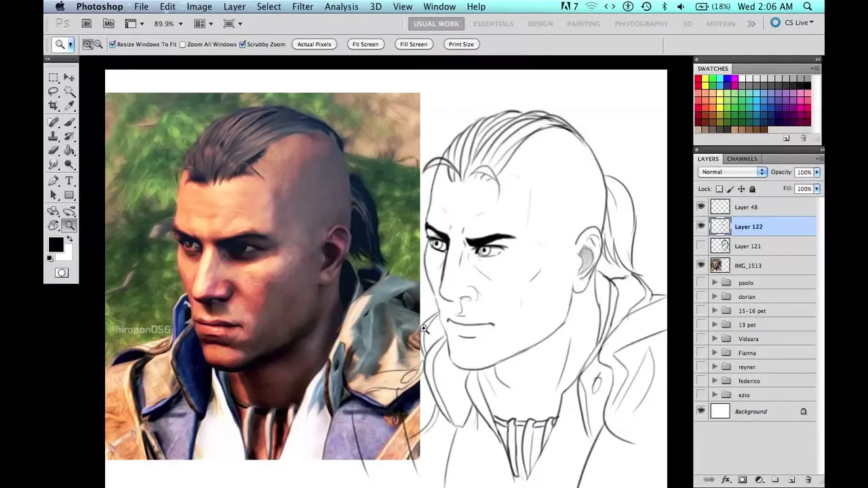Select the Dodge tool
This screenshot has height=488, width=868.
69,164
